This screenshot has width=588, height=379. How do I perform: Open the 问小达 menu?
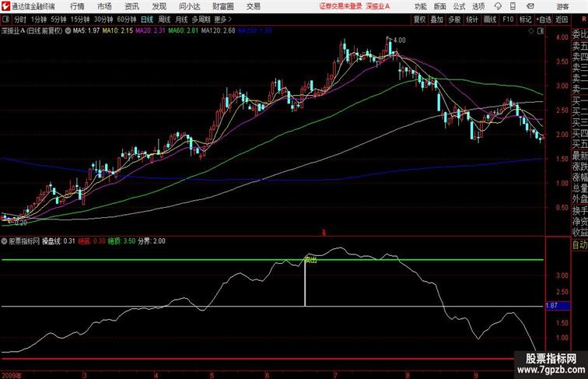[189, 6]
